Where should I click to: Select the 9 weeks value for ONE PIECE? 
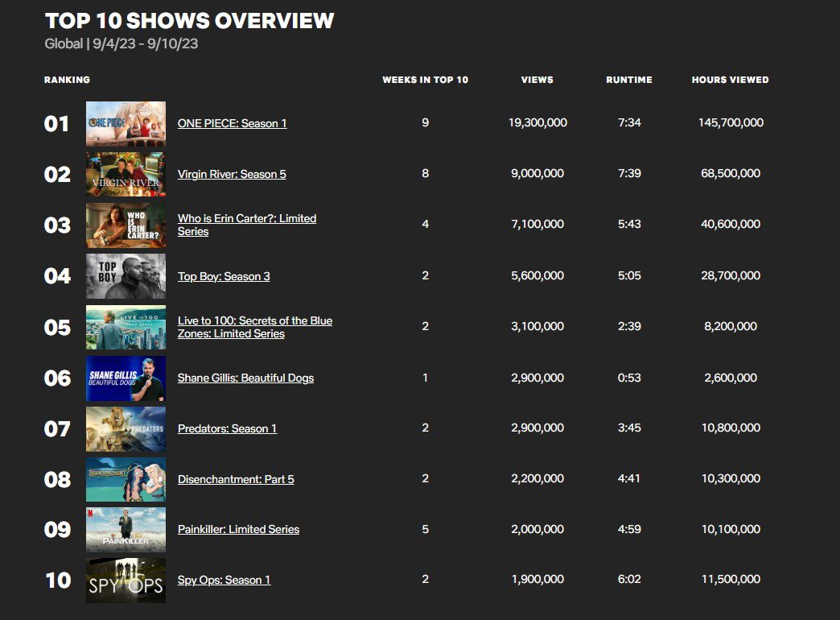(426, 123)
